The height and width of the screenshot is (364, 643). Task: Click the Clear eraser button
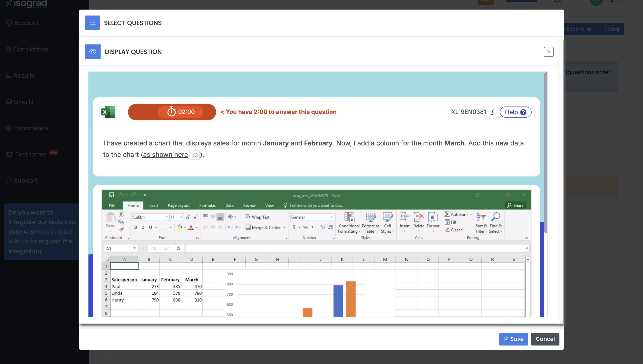(x=454, y=230)
